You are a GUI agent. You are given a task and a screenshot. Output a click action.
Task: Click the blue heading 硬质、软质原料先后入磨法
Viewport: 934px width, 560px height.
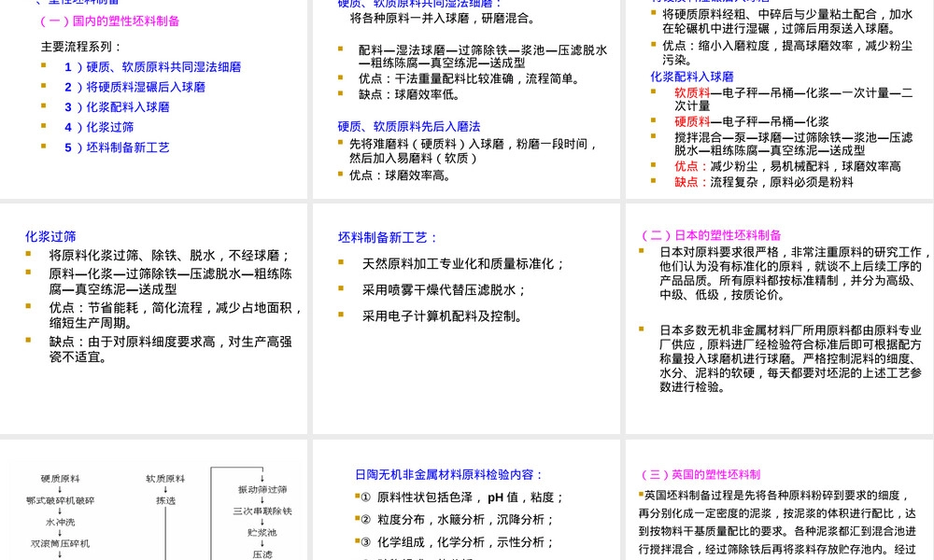pos(409,127)
